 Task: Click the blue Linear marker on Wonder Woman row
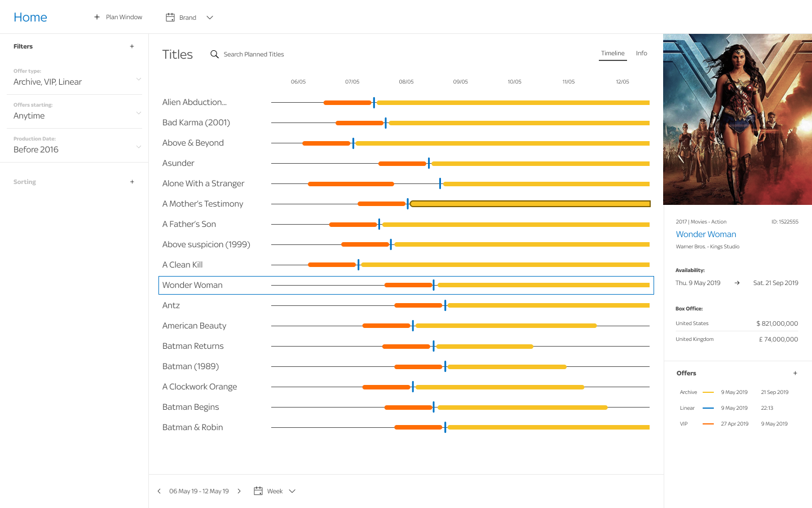pos(434,285)
